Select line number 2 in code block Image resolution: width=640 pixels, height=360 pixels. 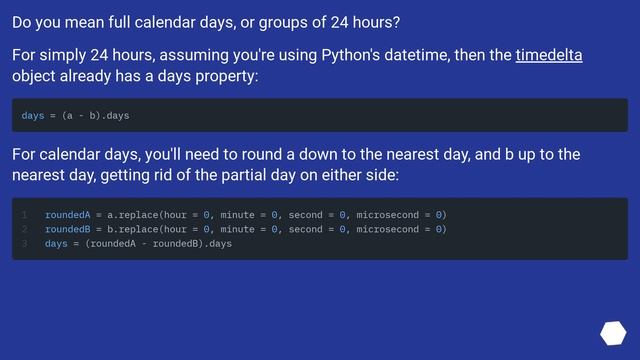click(x=24, y=229)
